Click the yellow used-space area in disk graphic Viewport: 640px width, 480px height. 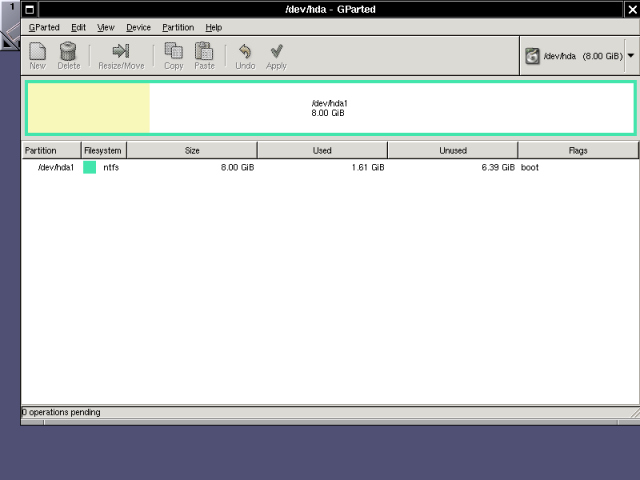(x=89, y=108)
